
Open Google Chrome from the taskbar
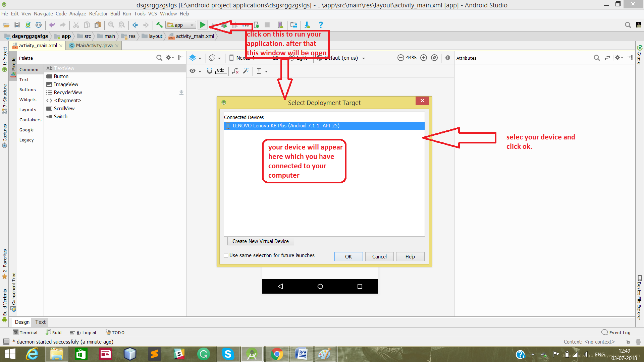click(276, 354)
